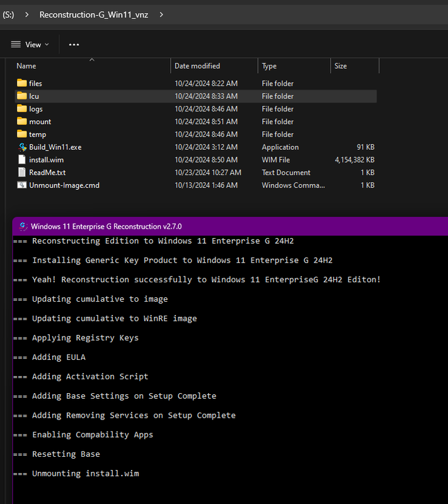Select the 'ReadMe.txt' file name

(x=47, y=172)
